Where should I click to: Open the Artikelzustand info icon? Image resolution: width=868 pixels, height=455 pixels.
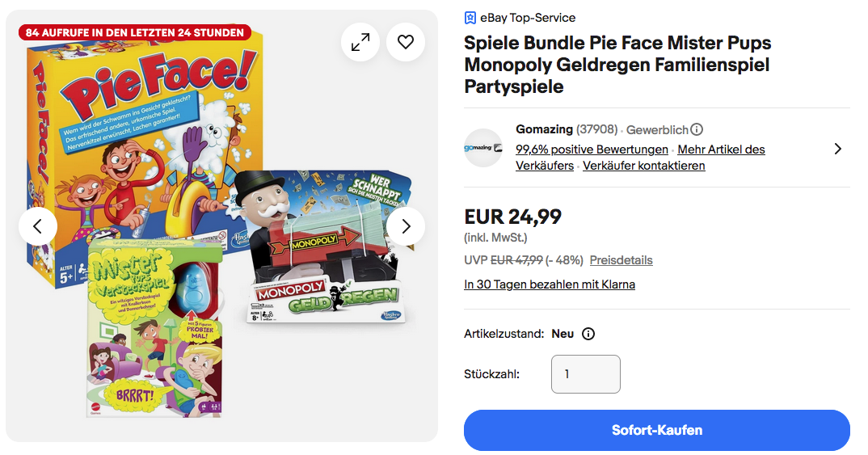[x=588, y=334]
